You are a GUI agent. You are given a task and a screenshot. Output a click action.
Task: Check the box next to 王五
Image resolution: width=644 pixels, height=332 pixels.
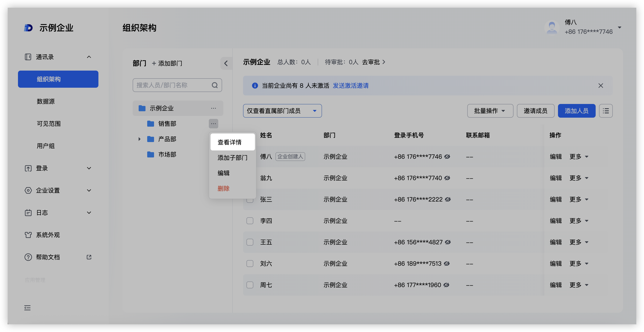coord(250,242)
